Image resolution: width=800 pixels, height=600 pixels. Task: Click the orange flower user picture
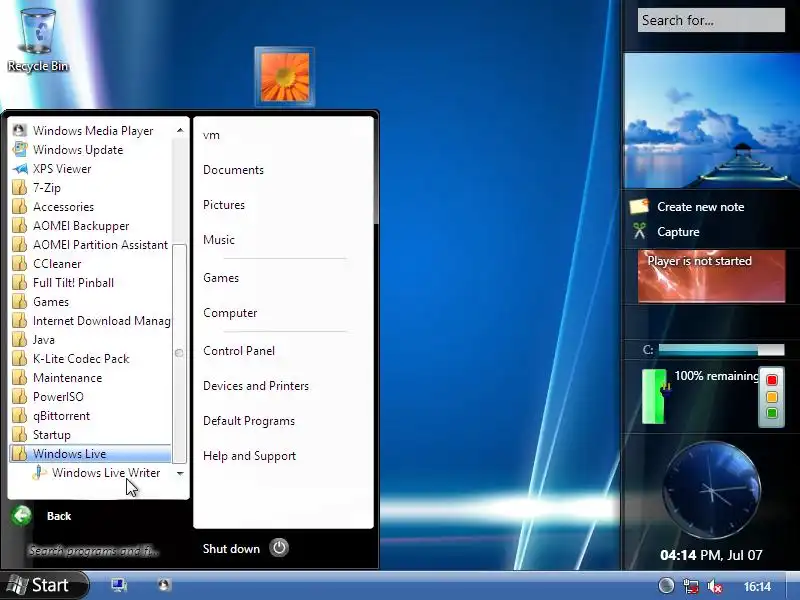tap(285, 77)
